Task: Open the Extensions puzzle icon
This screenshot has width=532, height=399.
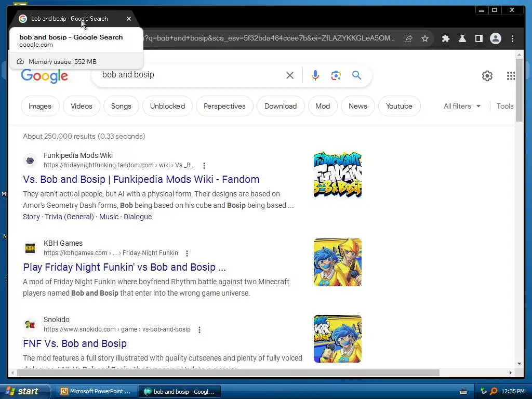Action: (445, 38)
